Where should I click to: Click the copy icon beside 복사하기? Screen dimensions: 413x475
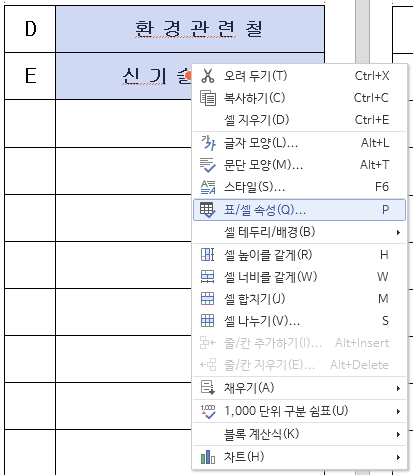[x=208, y=98]
